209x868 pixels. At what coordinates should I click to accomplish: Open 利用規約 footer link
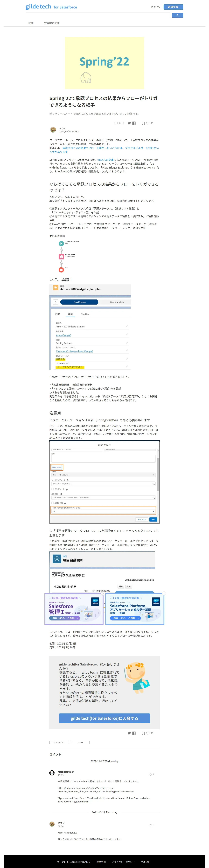point(146,862)
